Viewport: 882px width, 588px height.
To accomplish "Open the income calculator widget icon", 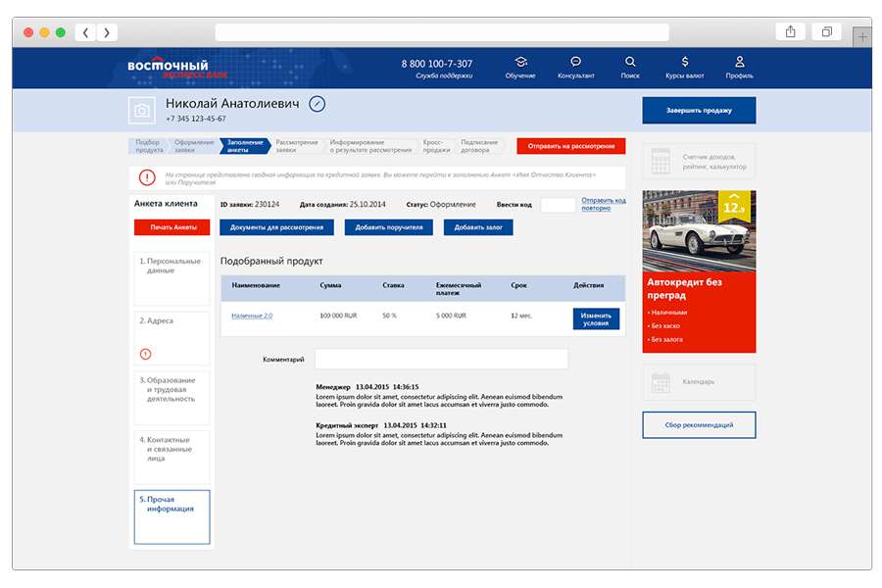I will 661,162.
